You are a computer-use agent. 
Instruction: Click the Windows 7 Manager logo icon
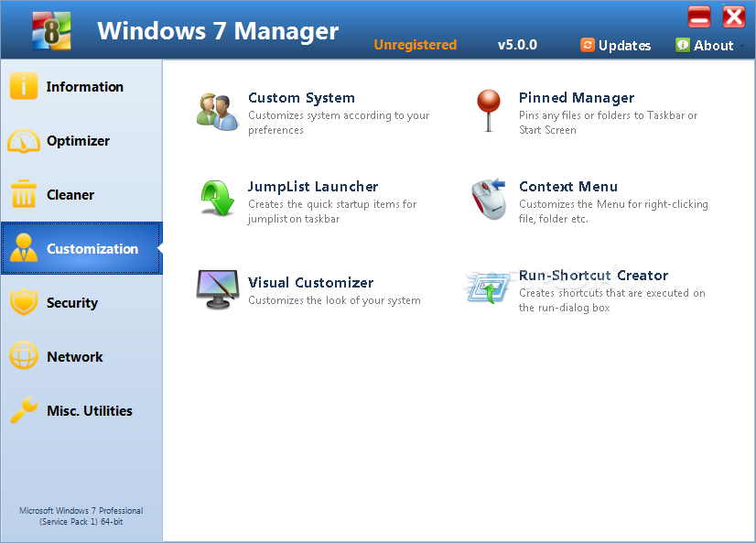[51, 31]
